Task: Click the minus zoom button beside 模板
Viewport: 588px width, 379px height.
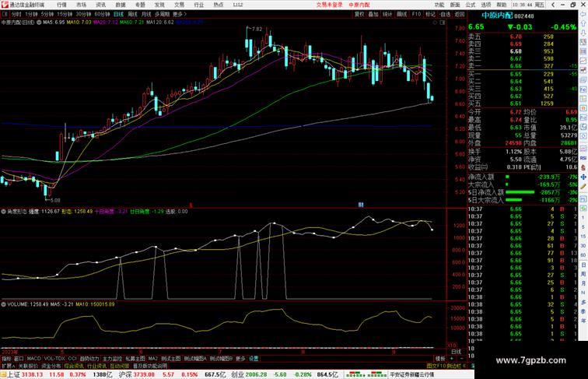Action: pyautogui.click(x=461, y=359)
